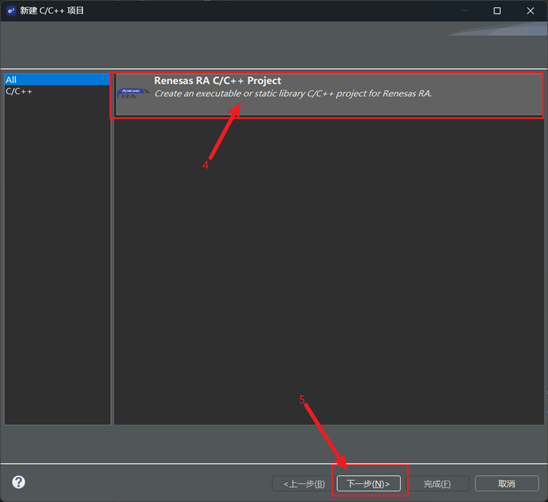Click the e2 studio icon in the title bar
Viewport: 548px width, 502px height.
[x=11, y=11]
